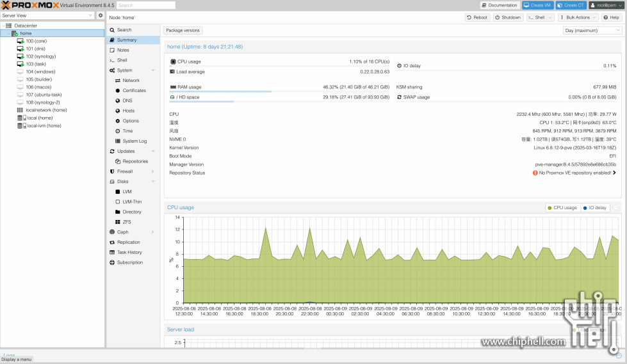Open the Notes section

point(133,50)
